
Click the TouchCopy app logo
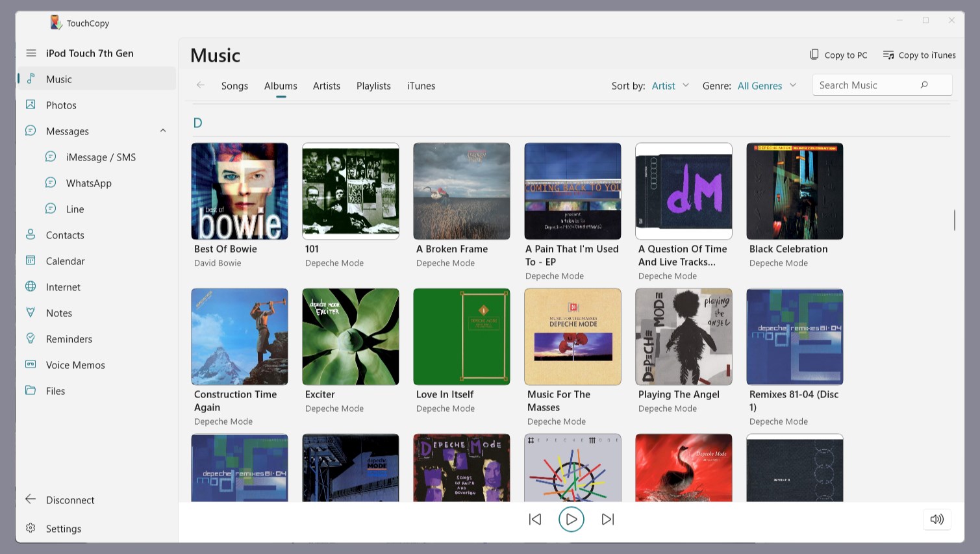[56, 23]
